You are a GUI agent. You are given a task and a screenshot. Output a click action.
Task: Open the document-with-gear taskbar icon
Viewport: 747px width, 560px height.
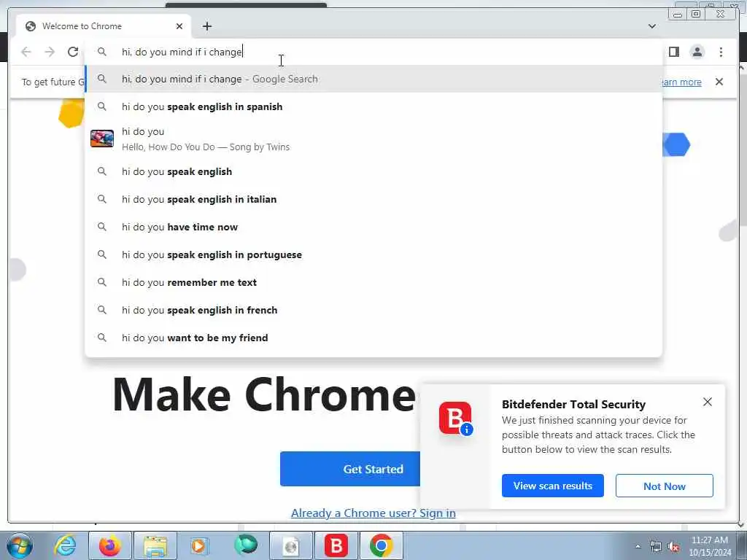tap(290, 545)
